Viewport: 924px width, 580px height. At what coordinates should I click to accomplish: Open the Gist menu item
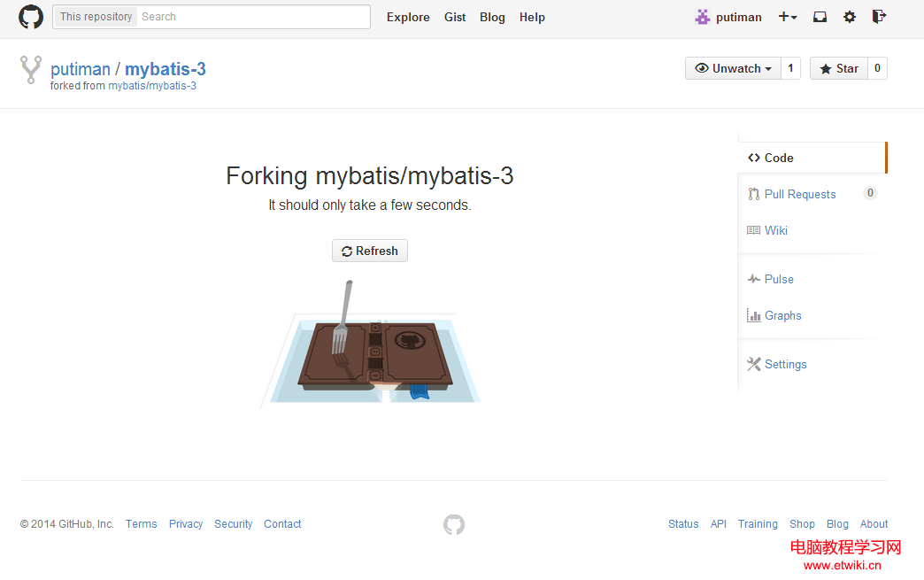coord(455,17)
